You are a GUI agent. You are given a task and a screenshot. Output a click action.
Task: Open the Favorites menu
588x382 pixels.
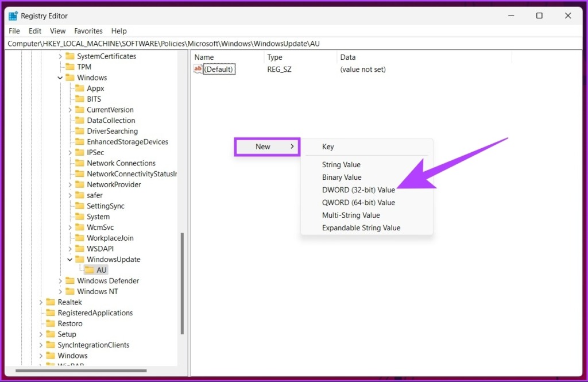click(88, 31)
